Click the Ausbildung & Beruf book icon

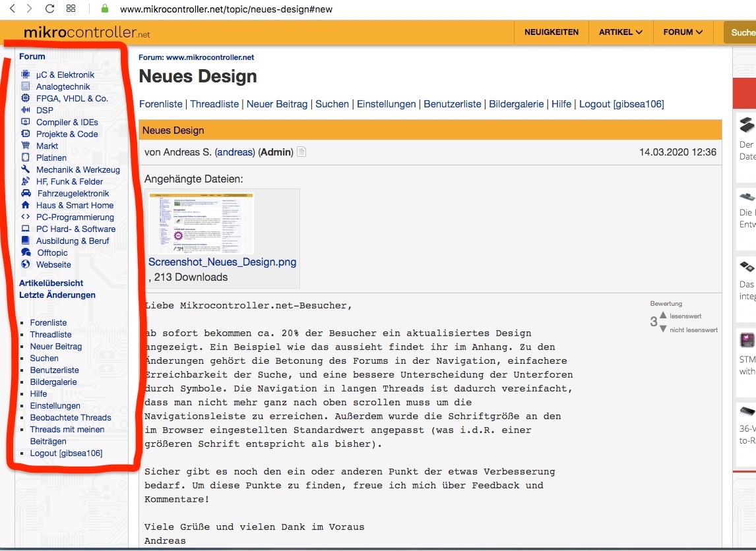pos(26,241)
